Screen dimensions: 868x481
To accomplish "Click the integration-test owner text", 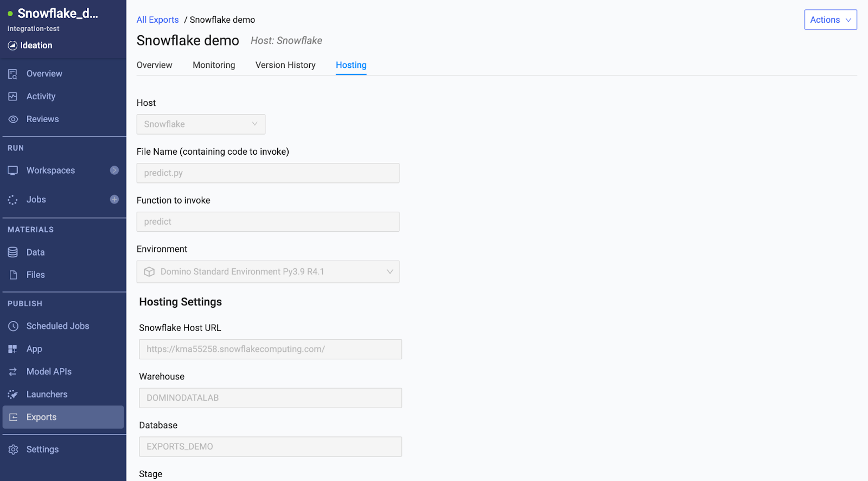I will tap(34, 29).
